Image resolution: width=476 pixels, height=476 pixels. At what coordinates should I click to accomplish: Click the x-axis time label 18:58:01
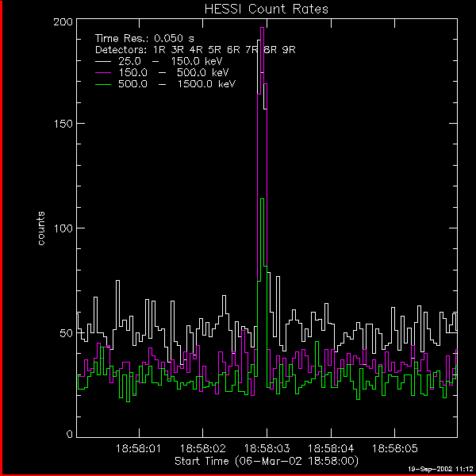(139, 448)
